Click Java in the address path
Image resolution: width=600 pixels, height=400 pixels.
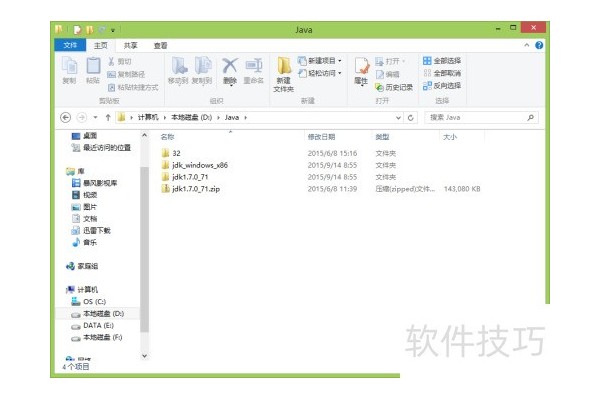tap(232, 118)
